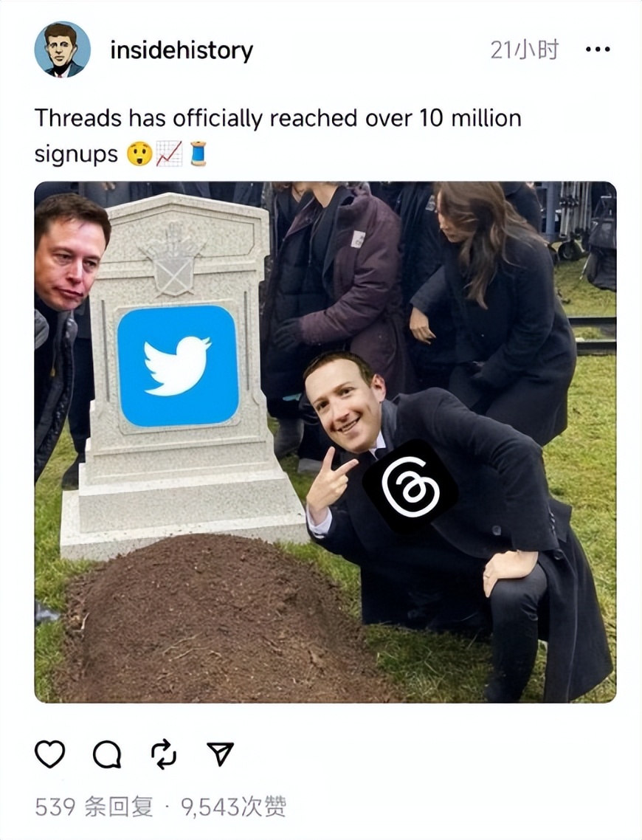The height and width of the screenshot is (840, 642).
Task: View the 539 条回复 replies
Action: click(94, 807)
